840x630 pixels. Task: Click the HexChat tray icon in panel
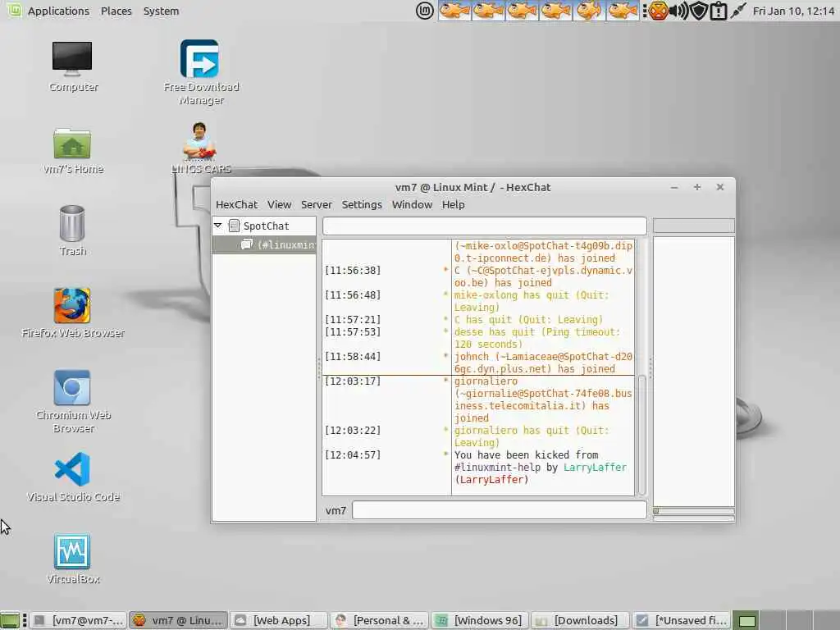(x=659, y=11)
